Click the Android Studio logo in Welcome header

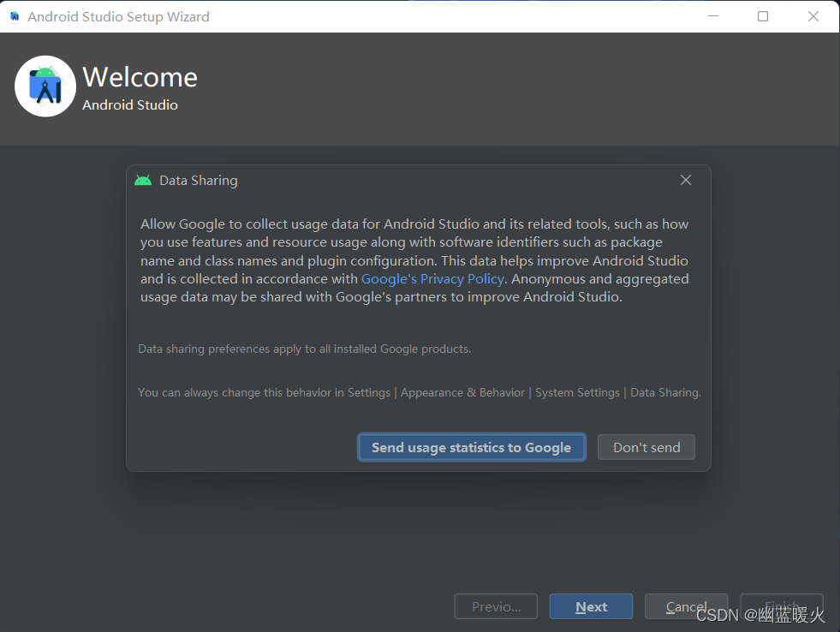coord(45,86)
